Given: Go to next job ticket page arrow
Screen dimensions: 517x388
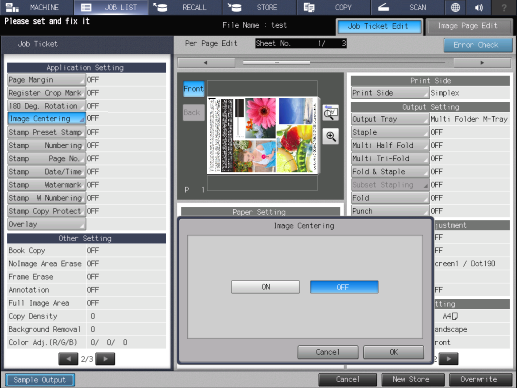Looking at the screenshot, I should (x=105, y=359).
